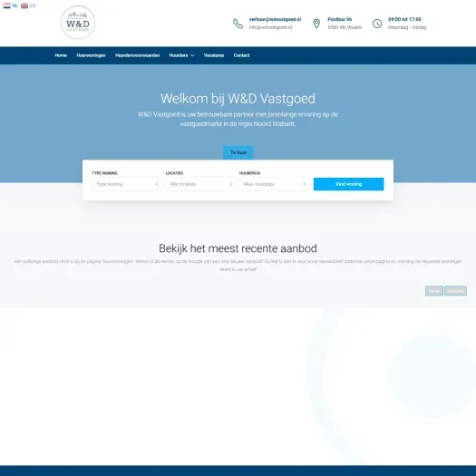The height and width of the screenshot is (476, 476).
Task: Open the Type woning dropdown
Action: click(x=127, y=184)
